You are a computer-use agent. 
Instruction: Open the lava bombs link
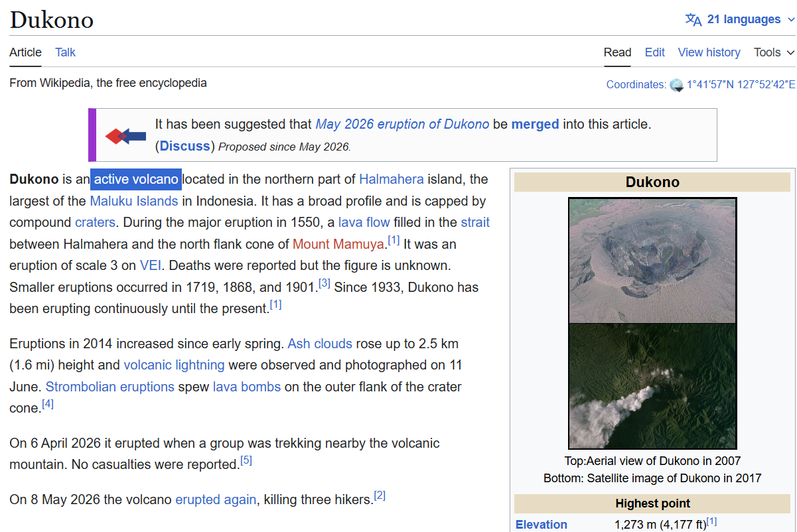[247, 387]
